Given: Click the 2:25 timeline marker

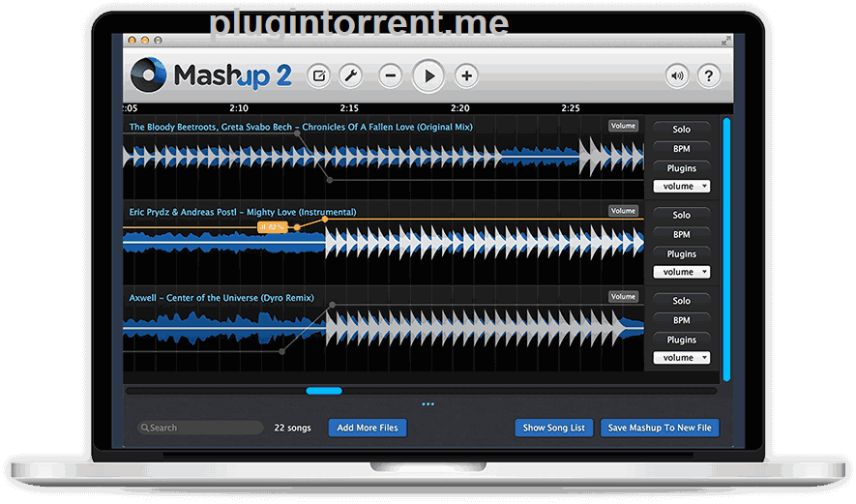Looking at the screenshot, I should tap(571, 108).
